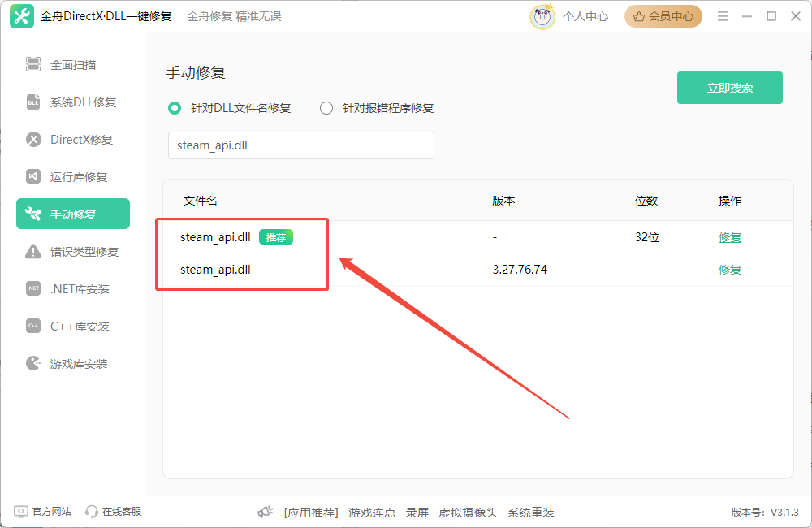Viewport: 812px width, 528px height.
Task: Click the 金舟修复 精准无误 slogan text
Action: tap(234, 16)
